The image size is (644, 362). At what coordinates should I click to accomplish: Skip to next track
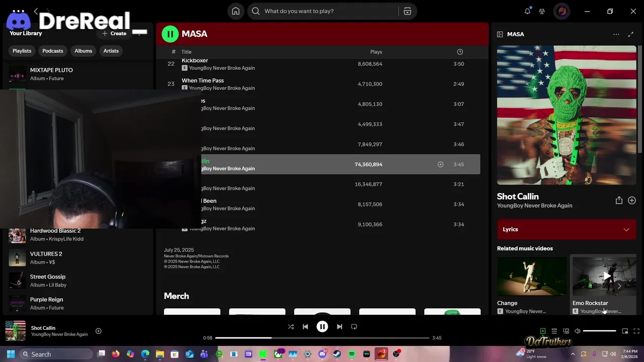tap(340, 327)
